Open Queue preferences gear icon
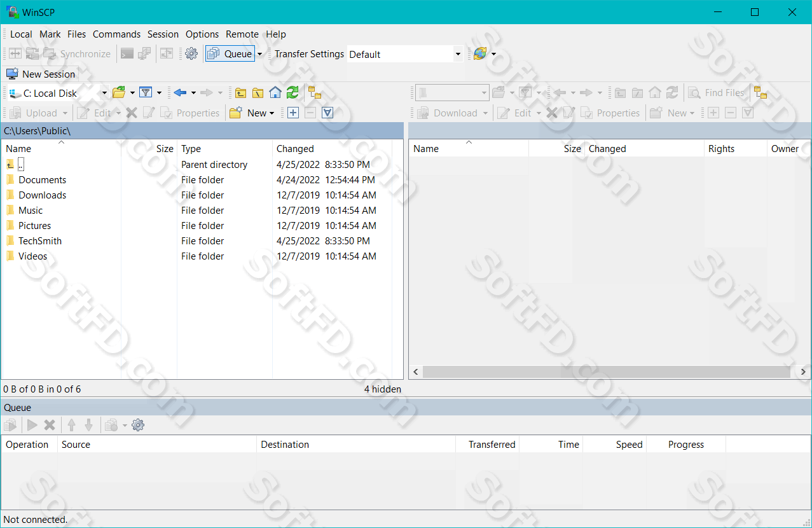This screenshot has width=812, height=528. 138,425
